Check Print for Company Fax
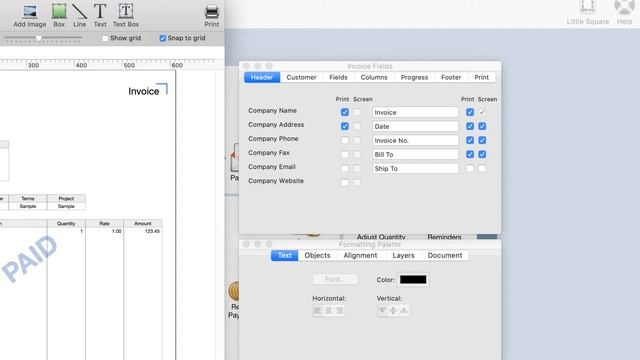This screenshot has width=640, height=360. click(345, 154)
